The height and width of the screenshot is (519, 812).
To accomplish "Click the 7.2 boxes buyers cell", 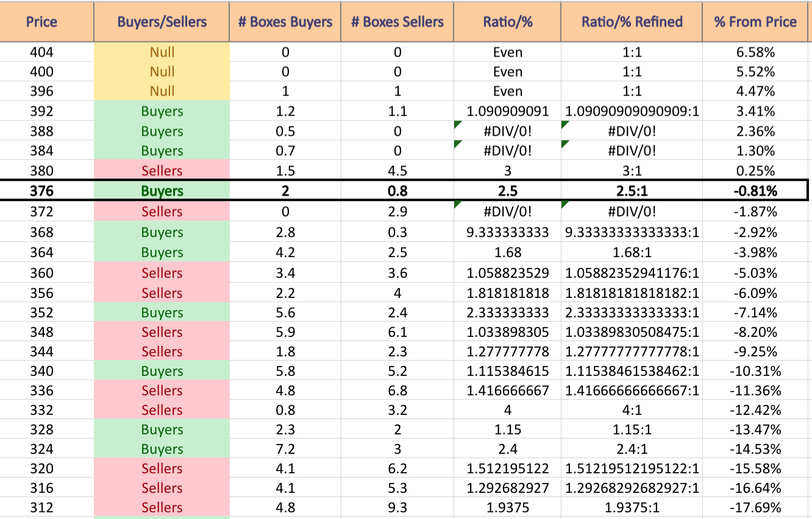I will [x=285, y=449].
